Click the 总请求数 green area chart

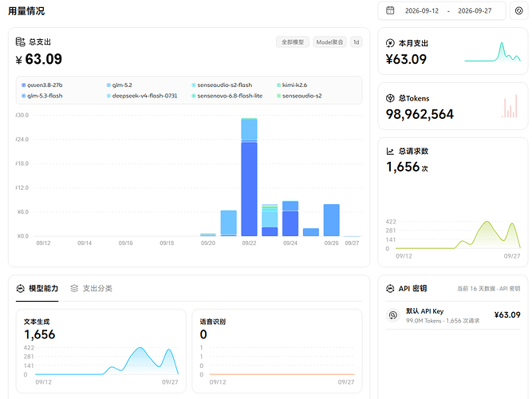[x=458, y=235]
